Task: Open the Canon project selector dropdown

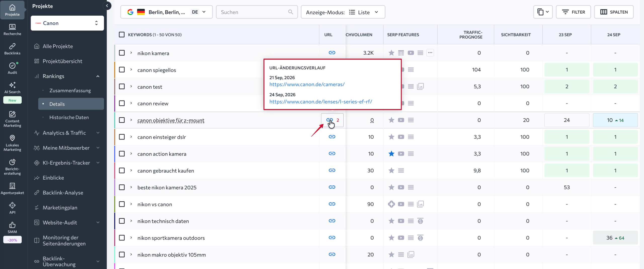Action: [67, 23]
